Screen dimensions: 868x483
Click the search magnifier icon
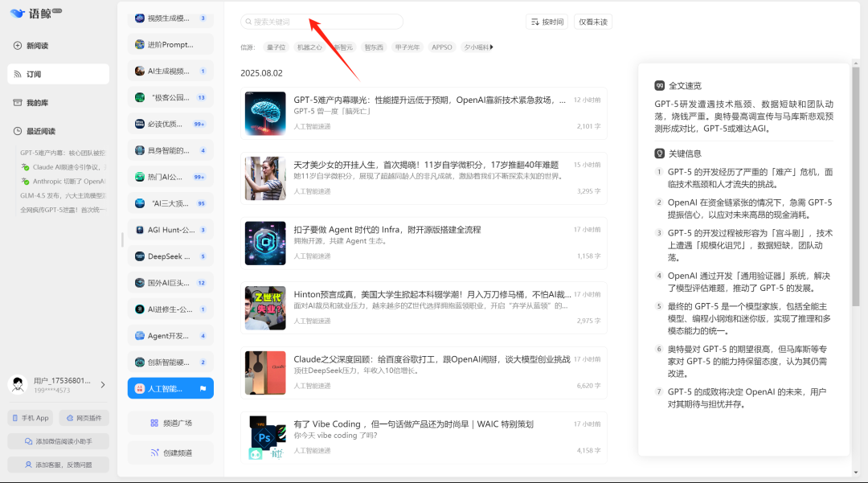(x=248, y=22)
